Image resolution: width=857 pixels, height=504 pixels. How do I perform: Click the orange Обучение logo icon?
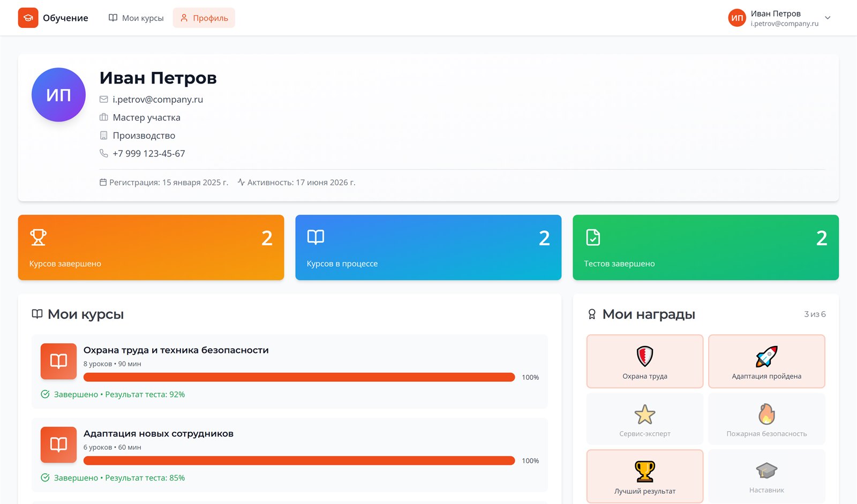coord(28,18)
